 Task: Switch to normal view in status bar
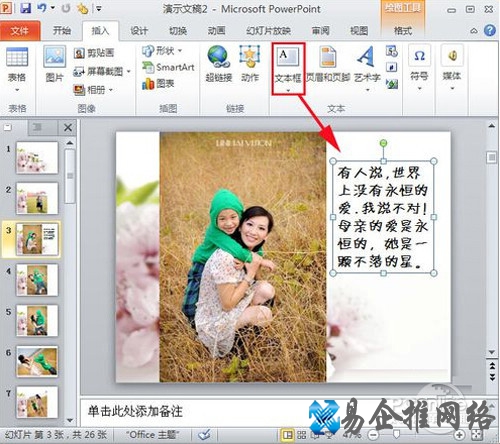[x=287, y=434]
